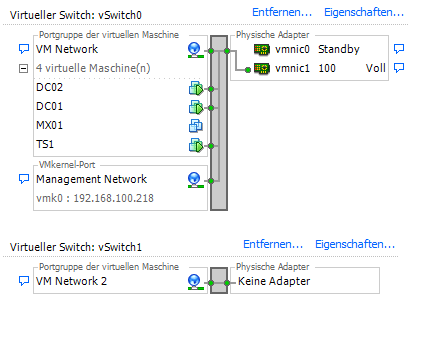Click the TS1 virtual machine running icon

coord(196,145)
